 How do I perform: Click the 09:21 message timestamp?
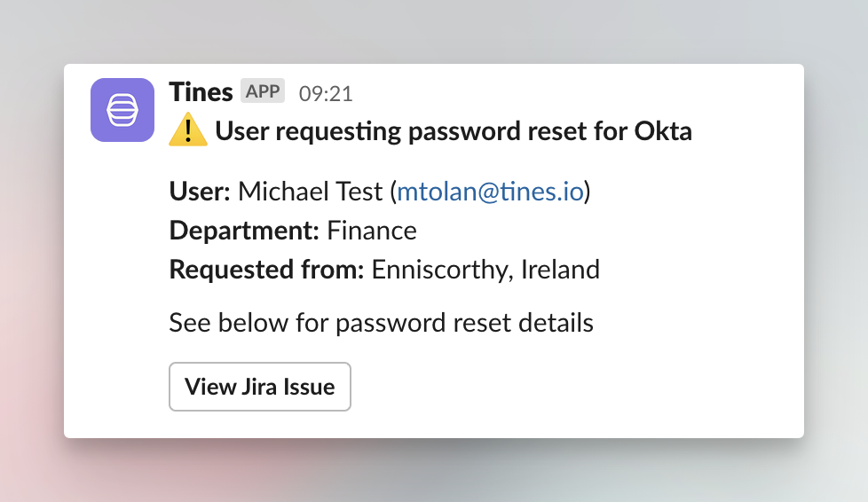coord(325,93)
